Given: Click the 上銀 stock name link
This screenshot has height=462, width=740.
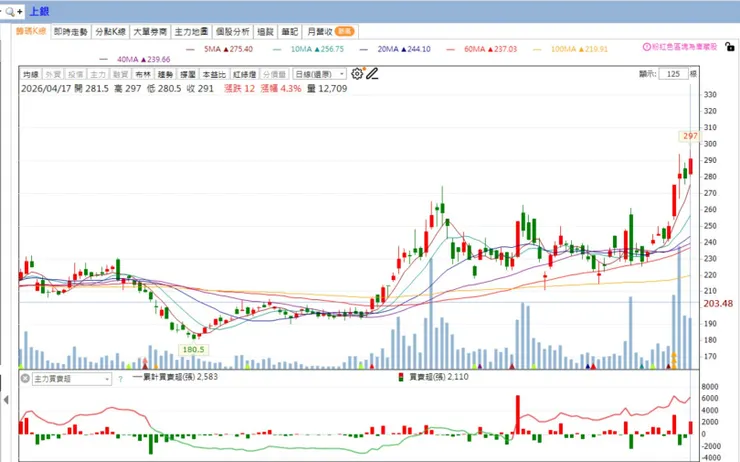Looking at the screenshot, I should tap(40, 11).
